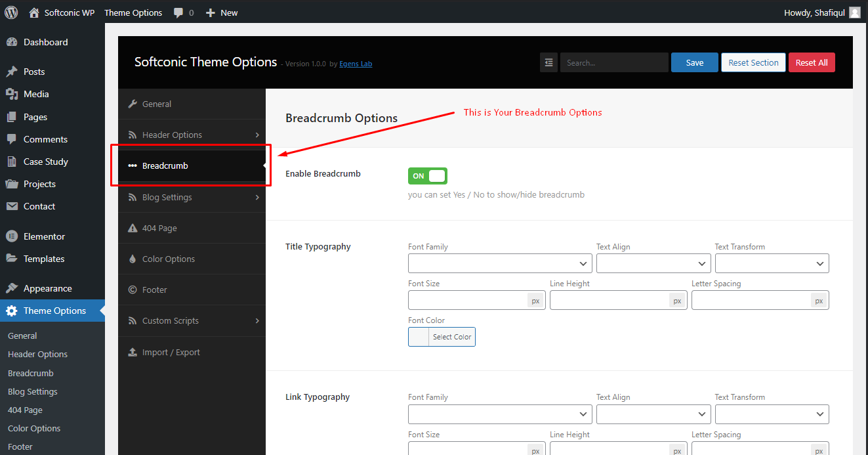Click the Contact envelope icon
This screenshot has width=868, height=455.
[x=12, y=206]
